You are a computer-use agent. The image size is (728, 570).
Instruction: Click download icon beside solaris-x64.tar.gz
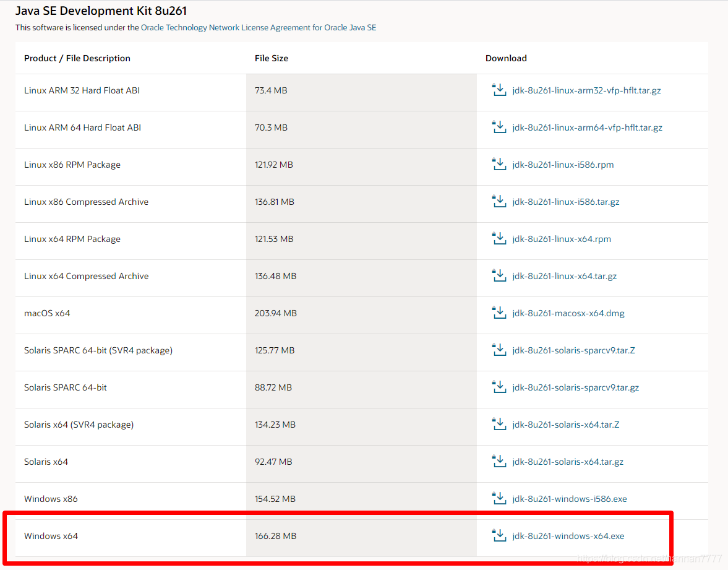click(499, 461)
